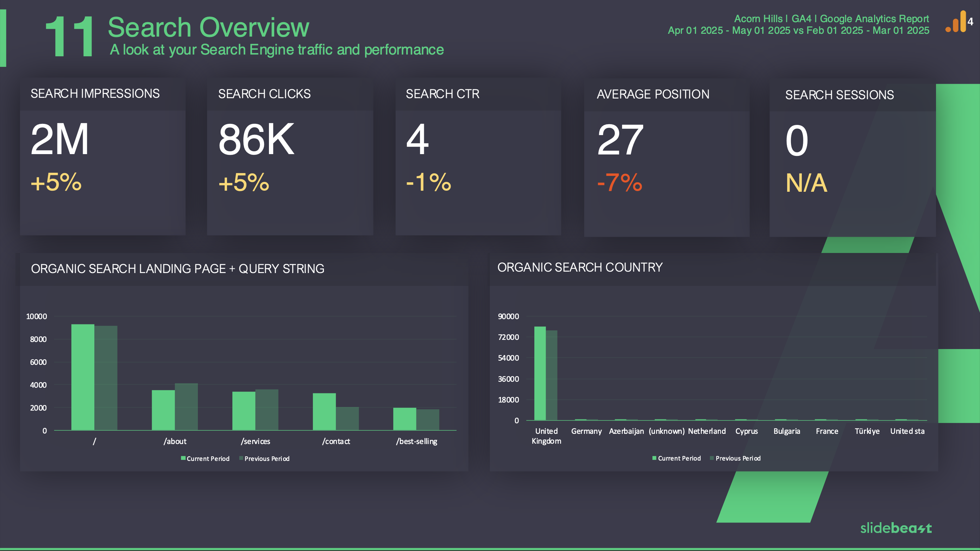Click the current period bar for /

click(x=83, y=377)
